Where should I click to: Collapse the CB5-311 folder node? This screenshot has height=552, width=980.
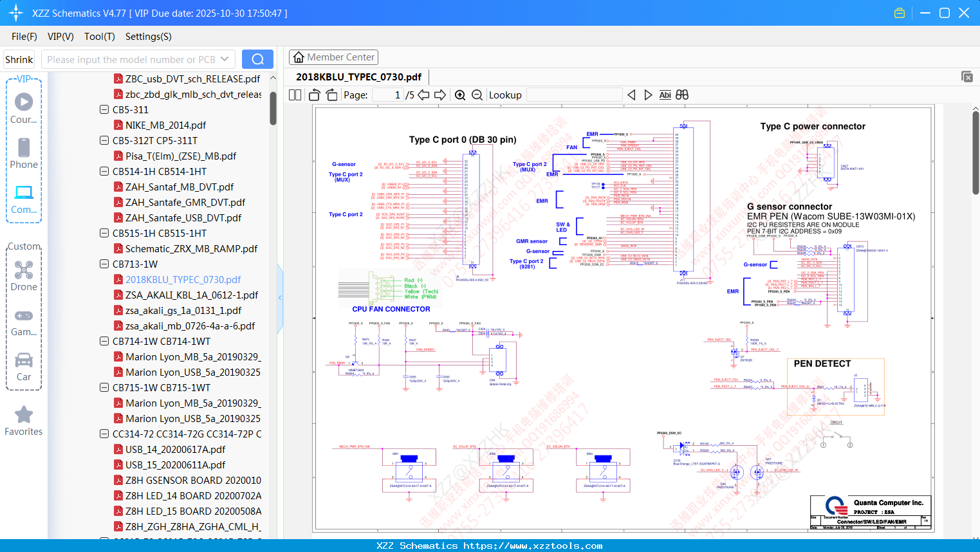pos(104,109)
